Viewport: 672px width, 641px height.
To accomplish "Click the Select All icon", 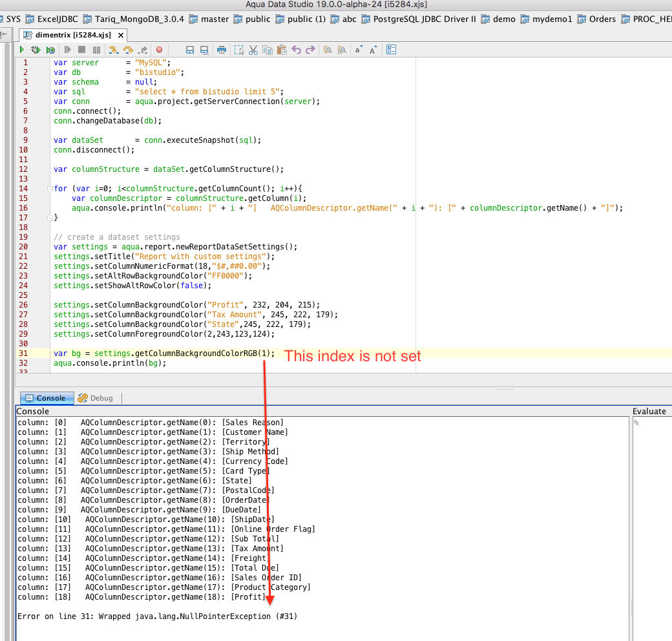I will pyautogui.click(x=239, y=50).
